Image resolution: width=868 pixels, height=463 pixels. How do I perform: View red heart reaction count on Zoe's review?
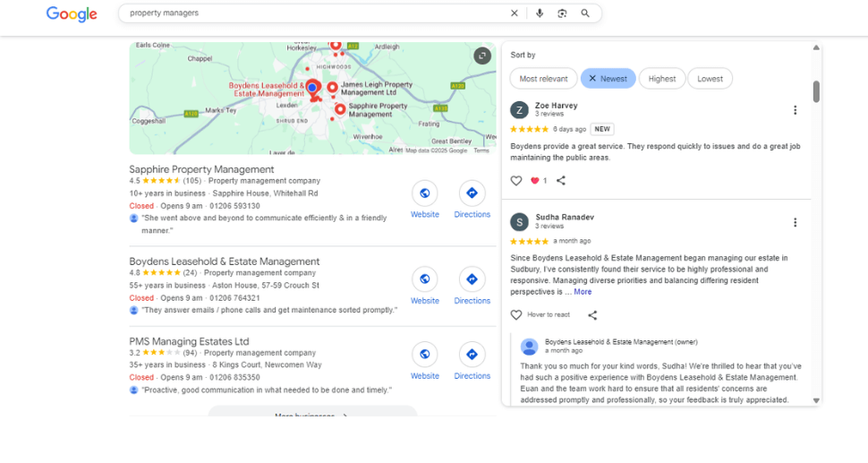[x=538, y=181]
